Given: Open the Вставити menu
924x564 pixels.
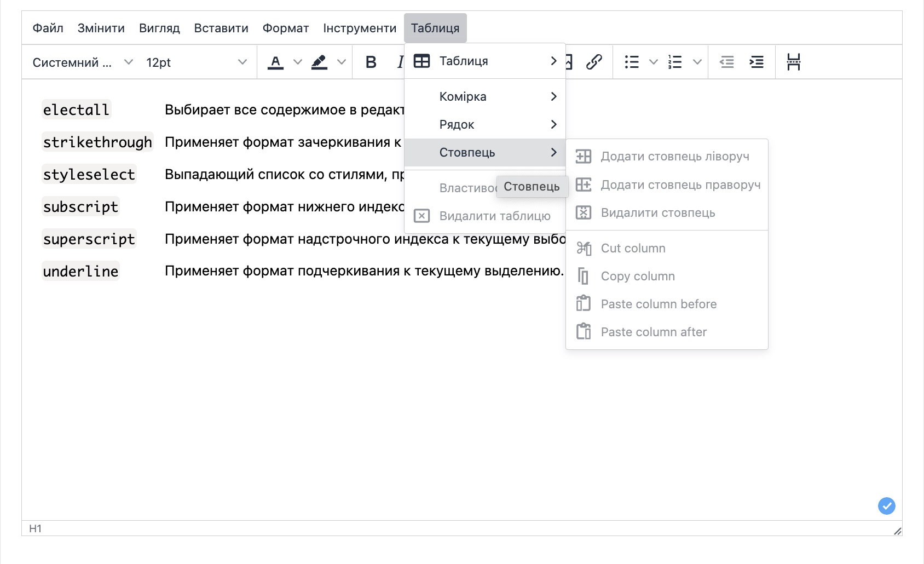Looking at the screenshot, I should tap(221, 28).
